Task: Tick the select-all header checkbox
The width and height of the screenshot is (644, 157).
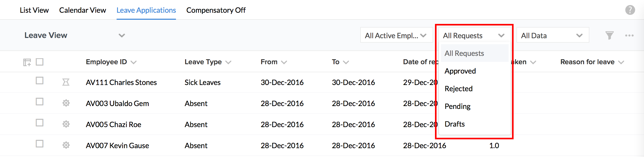Action: pos(40,62)
